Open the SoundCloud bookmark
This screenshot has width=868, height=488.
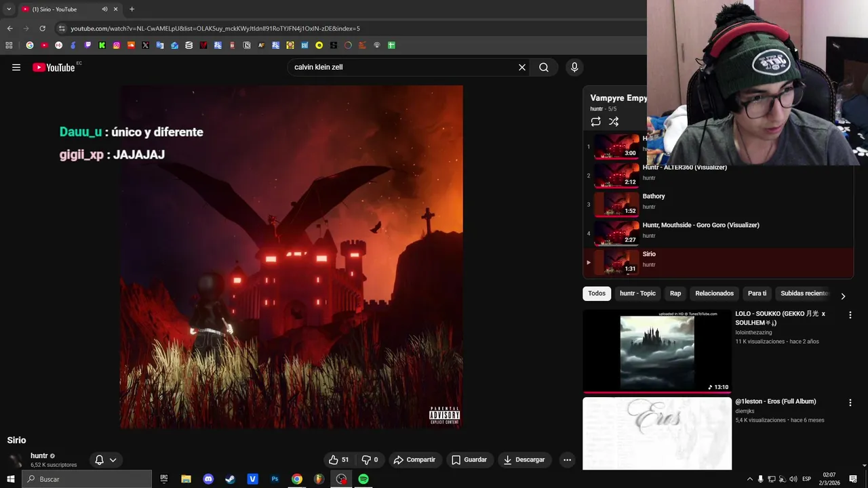click(131, 45)
